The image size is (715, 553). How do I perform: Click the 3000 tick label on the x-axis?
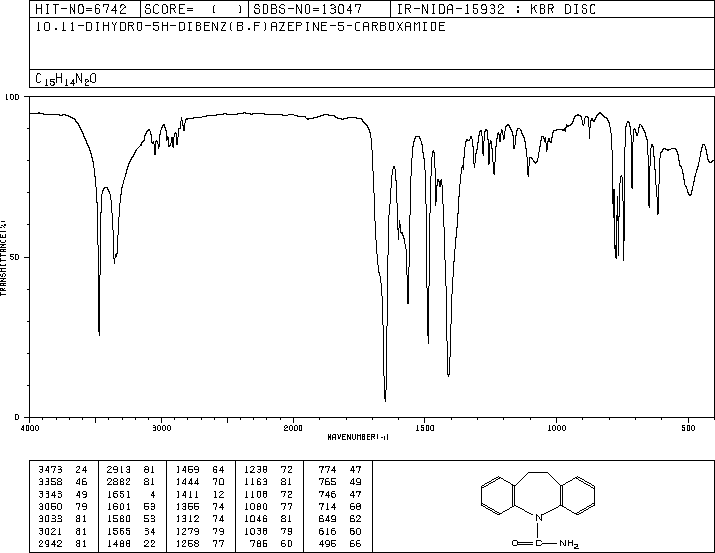(161, 428)
